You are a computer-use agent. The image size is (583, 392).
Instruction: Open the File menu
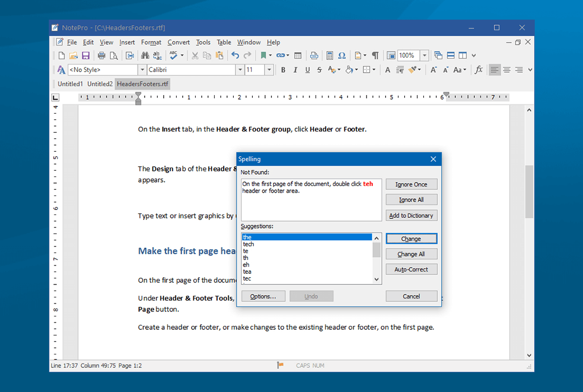point(72,43)
